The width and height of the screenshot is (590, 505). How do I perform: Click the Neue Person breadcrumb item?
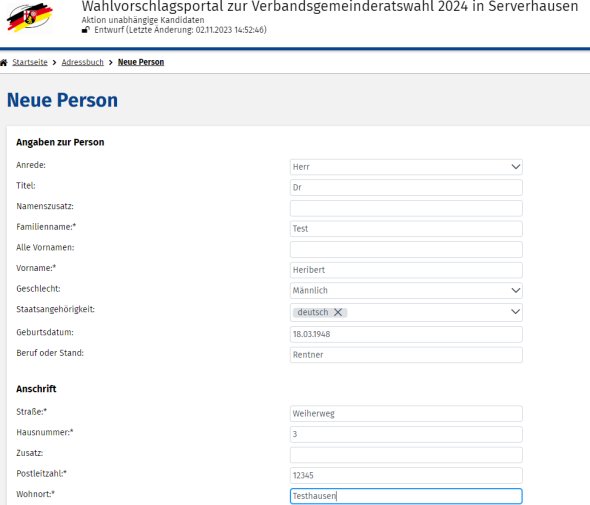(x=141, y=62)
